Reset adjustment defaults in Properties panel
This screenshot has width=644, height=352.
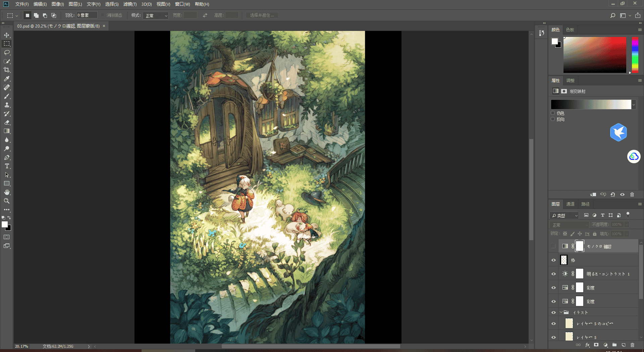613,194
